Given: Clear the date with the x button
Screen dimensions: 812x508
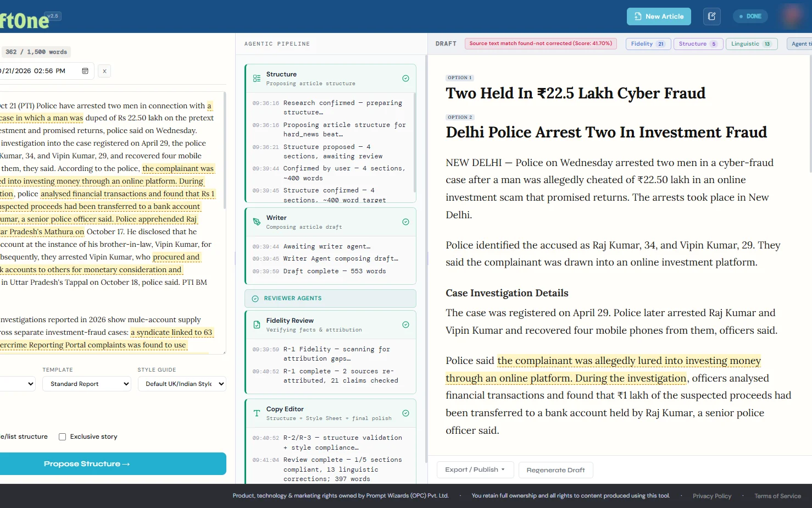Looking at the screenshot, I should [x=104, y=71].
